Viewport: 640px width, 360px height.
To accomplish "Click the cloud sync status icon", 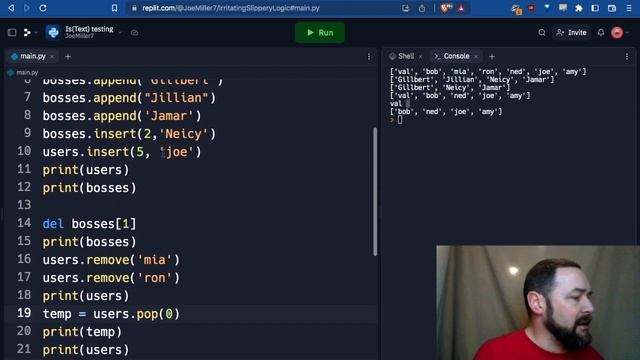I will tap(134, 33).
